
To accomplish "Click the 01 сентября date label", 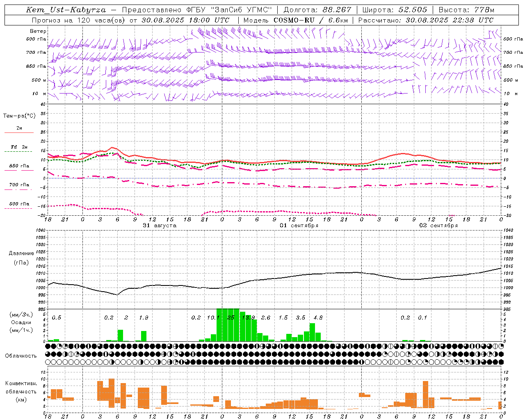I will tap(299, 226).
